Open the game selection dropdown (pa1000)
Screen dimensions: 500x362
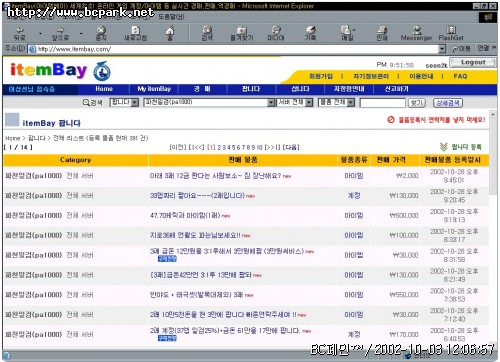click(x=209, y=102)
